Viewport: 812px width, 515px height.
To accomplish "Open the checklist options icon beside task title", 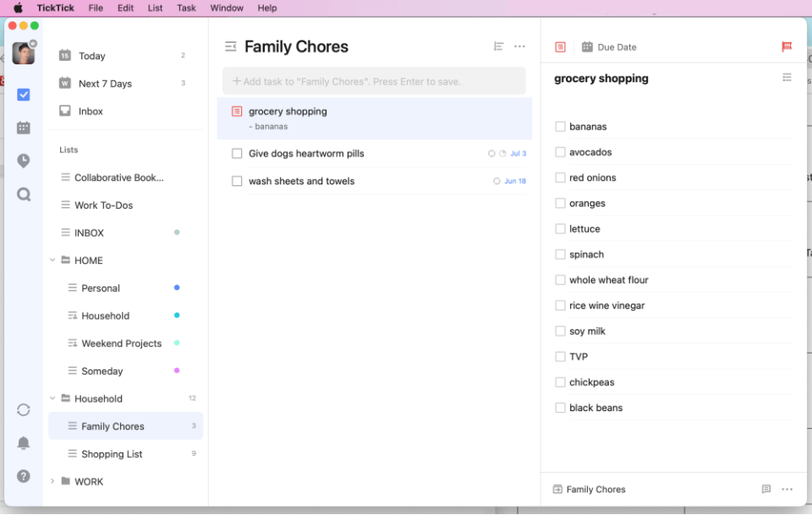I will click(x=787, y=78).
